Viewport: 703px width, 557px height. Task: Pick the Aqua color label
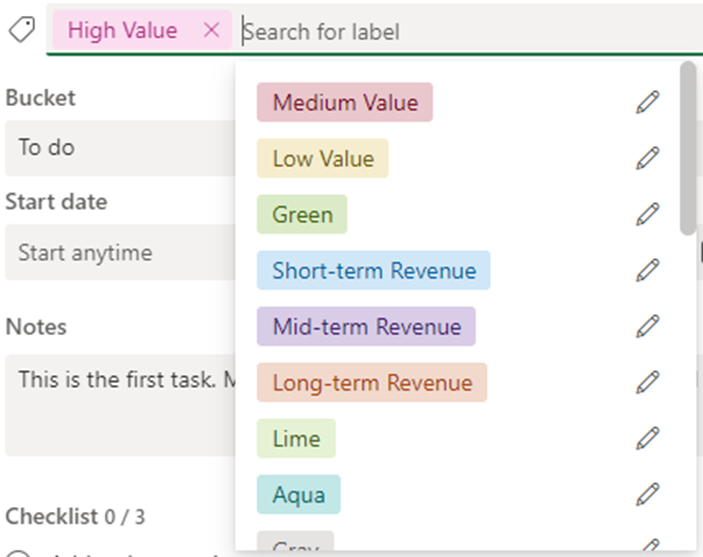tap(298, 495)
